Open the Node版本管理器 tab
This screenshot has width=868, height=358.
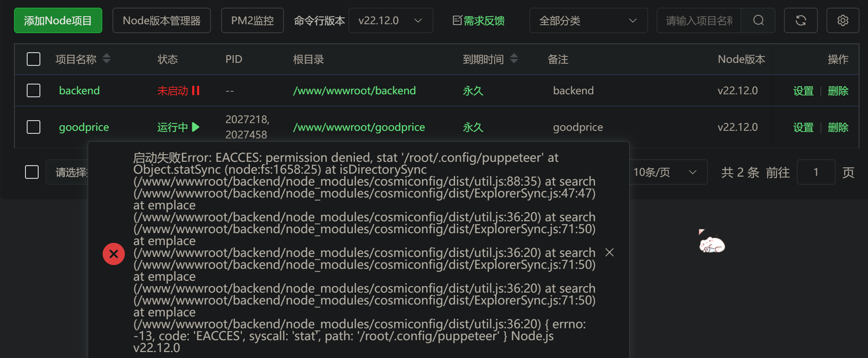pyautogui.click(x=161, y=20)
